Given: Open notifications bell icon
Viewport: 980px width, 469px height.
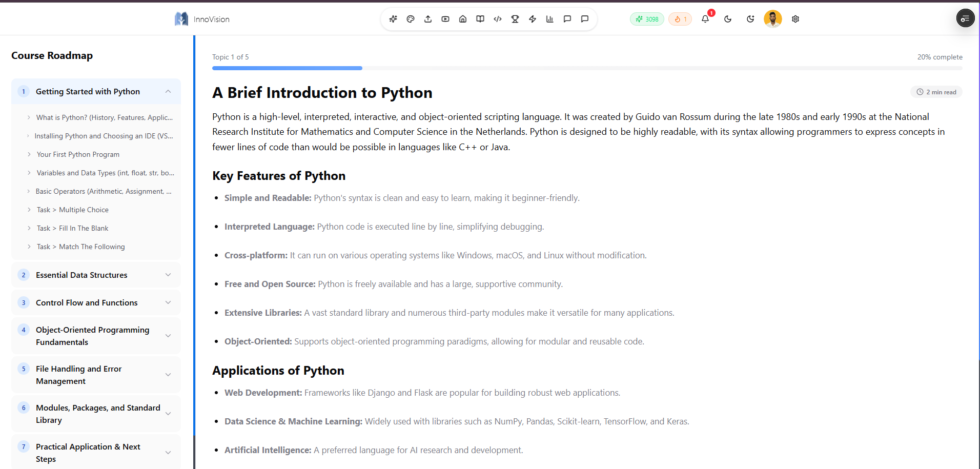Looking at the screenshot, I should coord(705,19).
